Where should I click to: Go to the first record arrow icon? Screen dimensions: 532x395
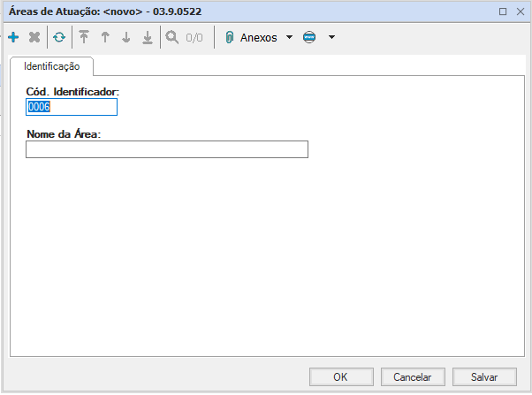(84, 38)
